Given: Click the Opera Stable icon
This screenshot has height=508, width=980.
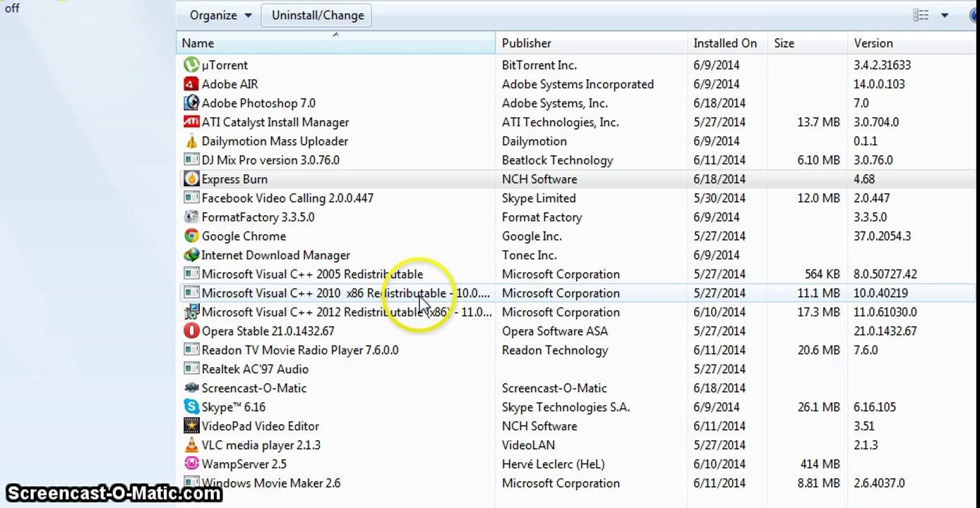Looking at the screenshot, I should pyautogui.click(x=191, y=331).
